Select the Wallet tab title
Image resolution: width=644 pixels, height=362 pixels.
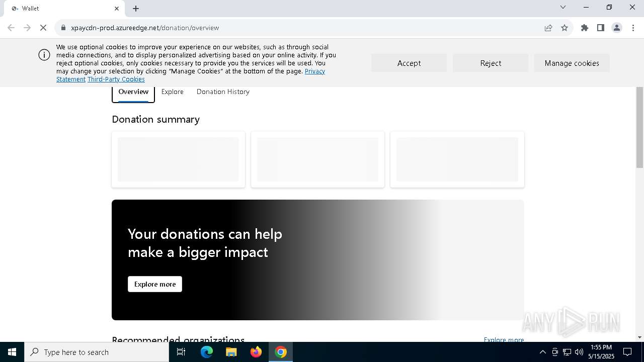31,9
